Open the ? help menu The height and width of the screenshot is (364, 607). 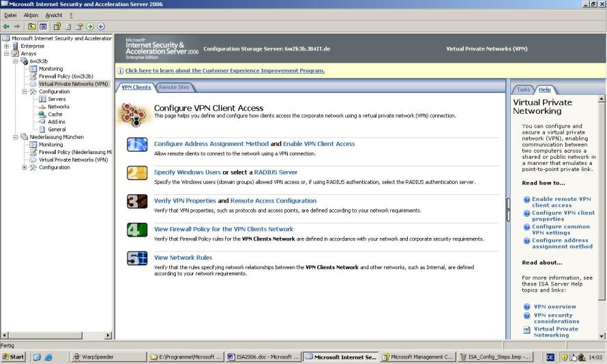tap(71, 15)
